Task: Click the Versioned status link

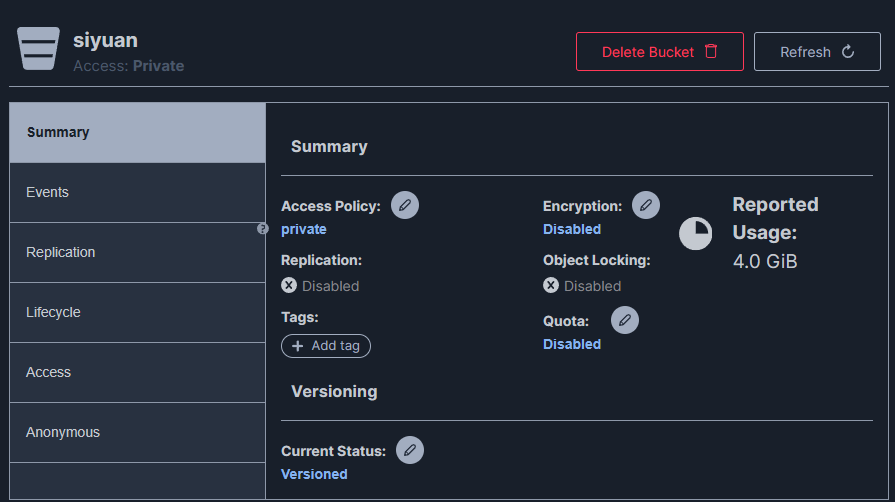Action: 314,474
